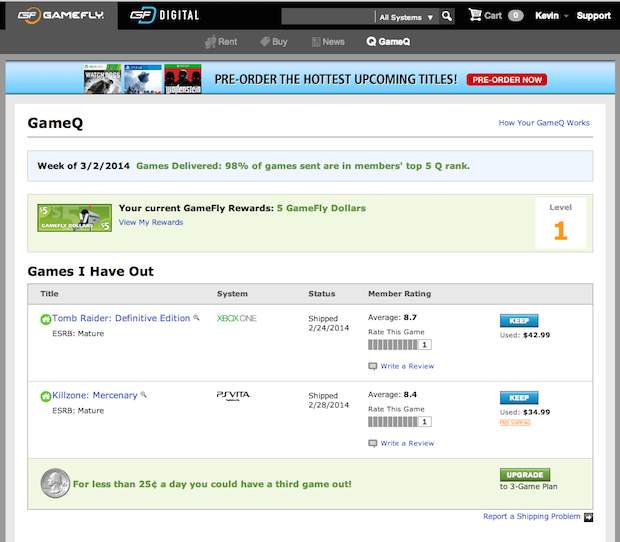Click green status icon beside Killzone

pos(46,396)
